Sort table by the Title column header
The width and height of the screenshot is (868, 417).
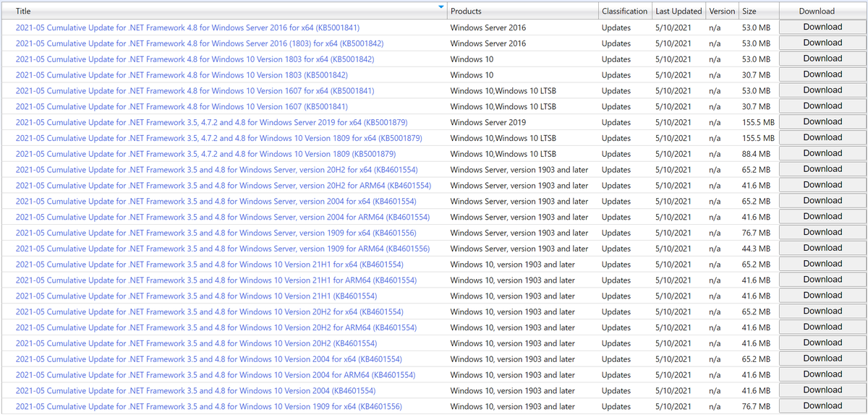[x=23, y=11]
